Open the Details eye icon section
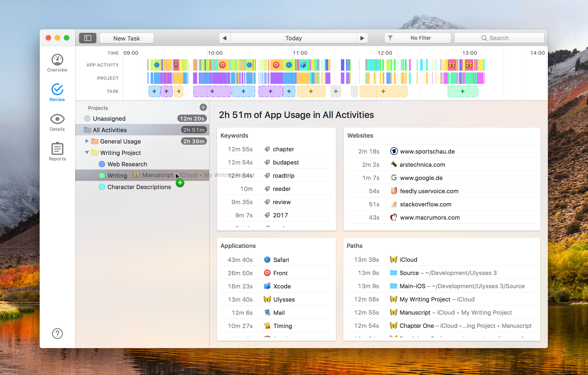The image size is (588, 375). [x=57, y=122]
